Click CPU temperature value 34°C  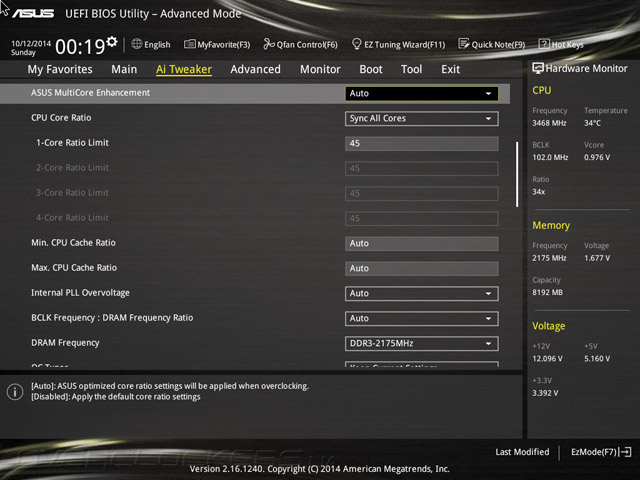pos(592,123)
